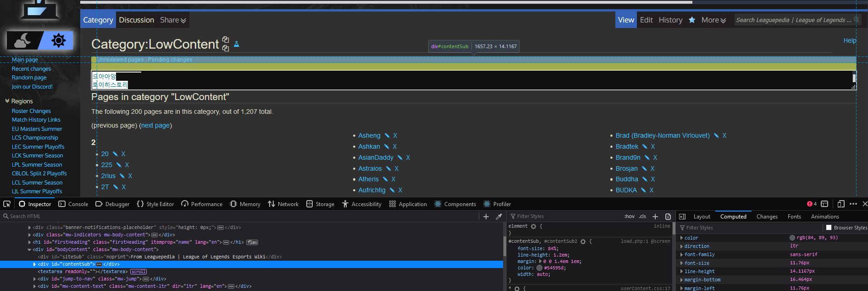
Task: Click the scroll badge on textarea node
Action: click(x=138, y=272)
